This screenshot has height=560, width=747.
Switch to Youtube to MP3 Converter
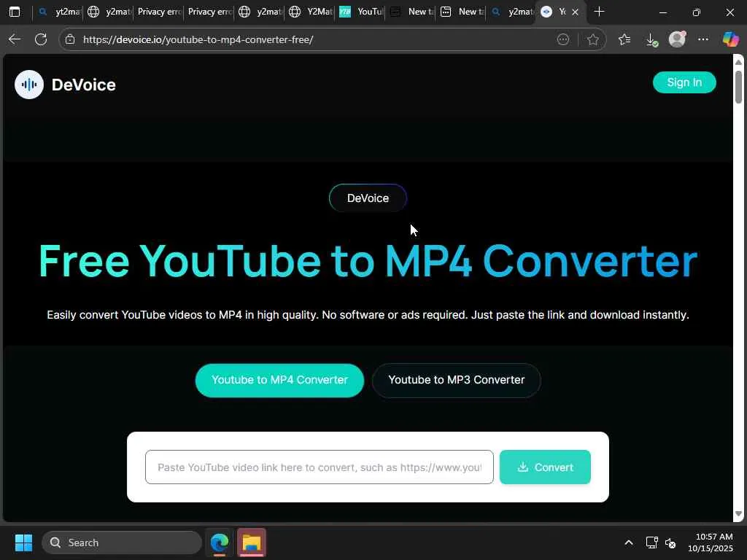point(457,380)
